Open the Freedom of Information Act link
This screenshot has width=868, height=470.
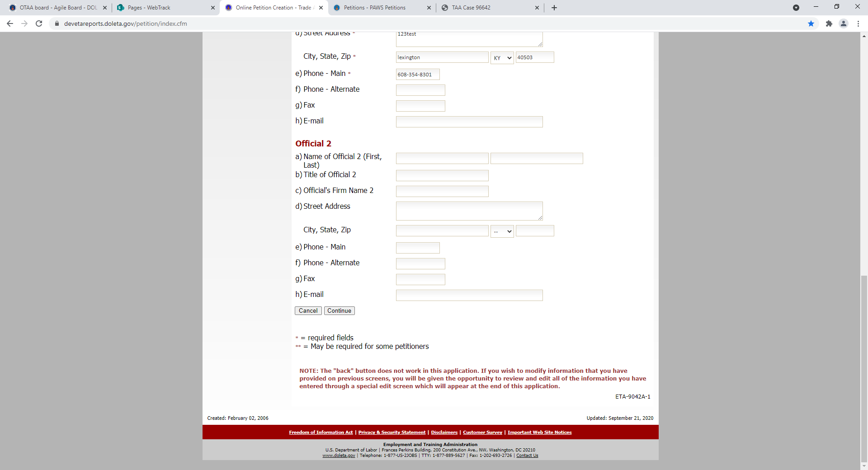(x=321, y=432)
